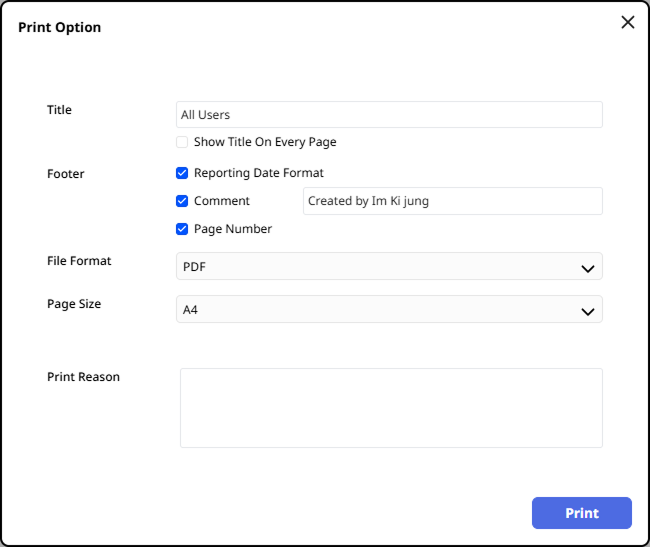Click the Page Number label text
The height and width of the screenshot is (547, 650).
[x=233, y=229]
